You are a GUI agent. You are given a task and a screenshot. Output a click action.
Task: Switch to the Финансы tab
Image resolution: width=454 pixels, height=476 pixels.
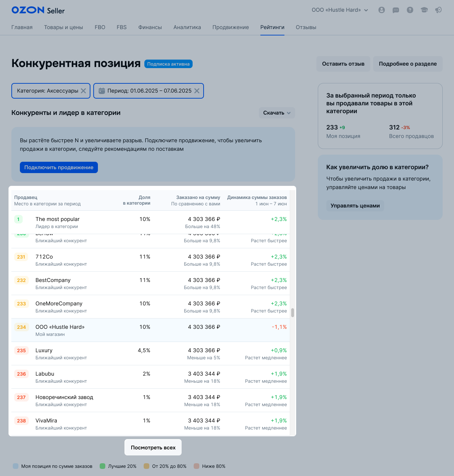(150, 27)
